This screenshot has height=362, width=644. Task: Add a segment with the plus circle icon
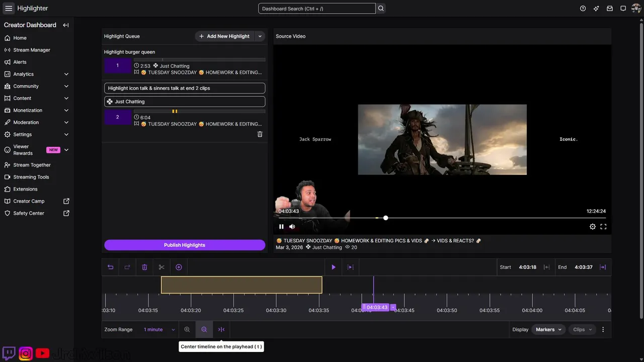(x=179, y=267)
